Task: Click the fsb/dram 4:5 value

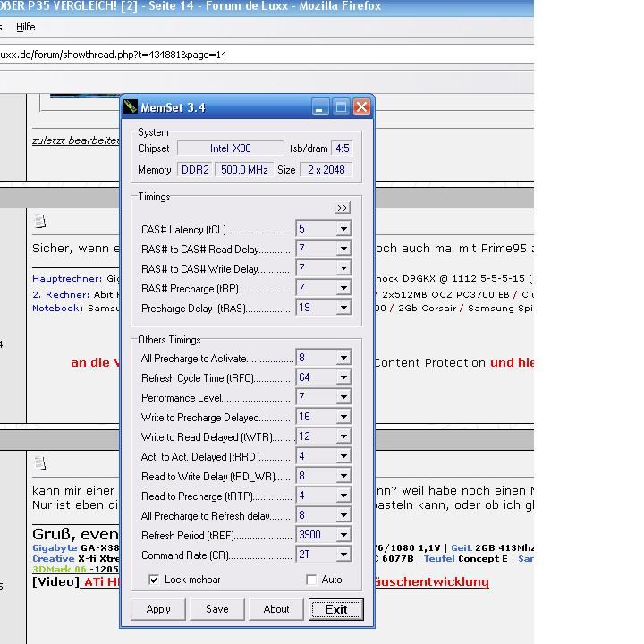Action: [342, 148]
